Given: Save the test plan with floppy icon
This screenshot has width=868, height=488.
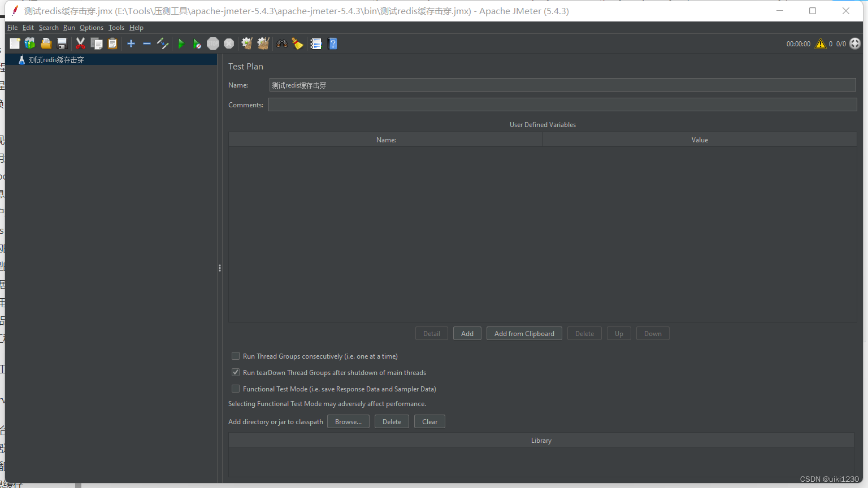Looking at the screenshot, I should tap(62, 43).
